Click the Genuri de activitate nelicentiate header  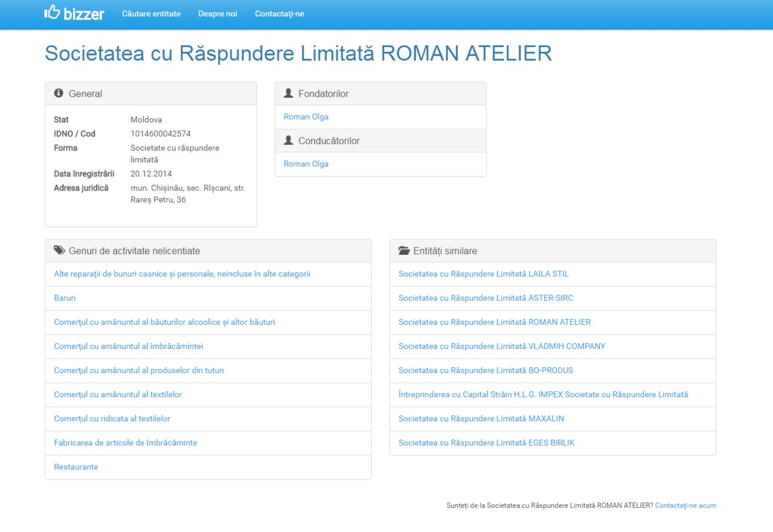[135, 251]
